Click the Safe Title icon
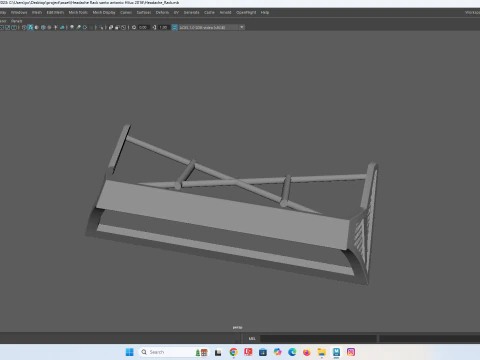 14,27
